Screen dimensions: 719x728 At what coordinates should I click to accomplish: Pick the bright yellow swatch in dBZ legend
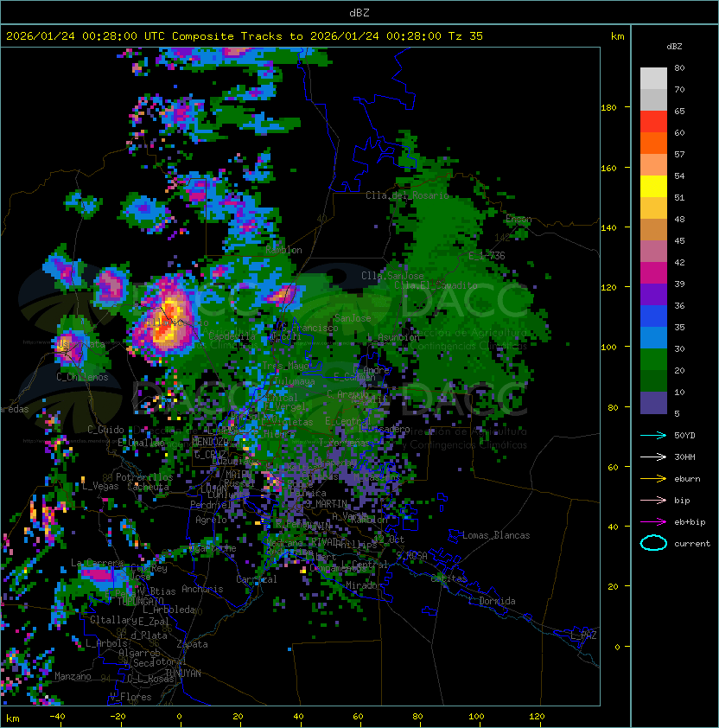[653, 186]
